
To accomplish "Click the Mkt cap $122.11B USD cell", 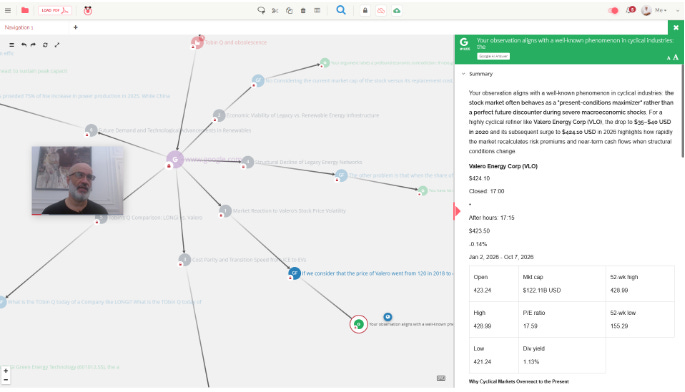I will (x=562, y=284).
